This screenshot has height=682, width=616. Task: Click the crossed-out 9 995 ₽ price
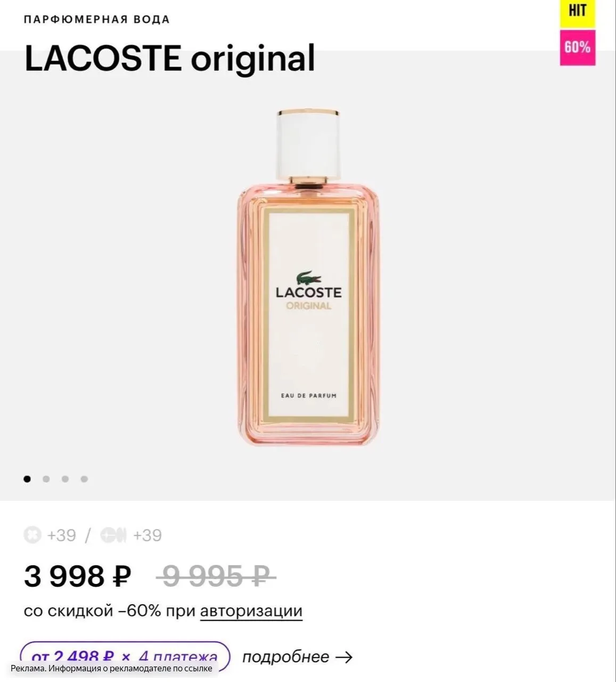pos(216,576)
